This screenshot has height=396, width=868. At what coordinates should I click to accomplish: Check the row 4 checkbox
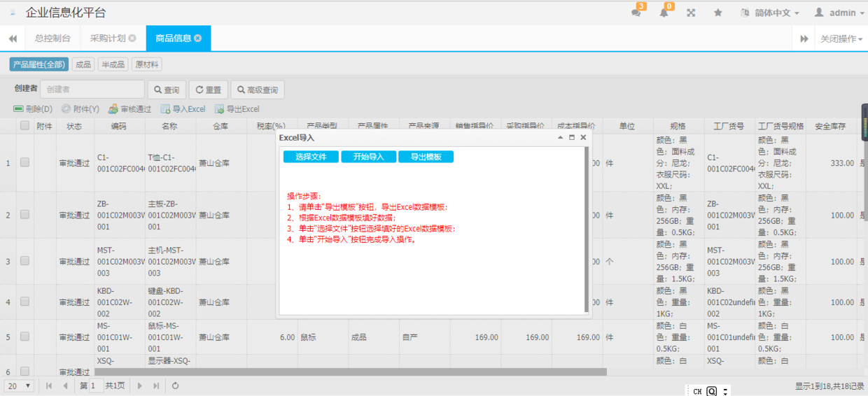pyautogui.click(x=24, y=302)
